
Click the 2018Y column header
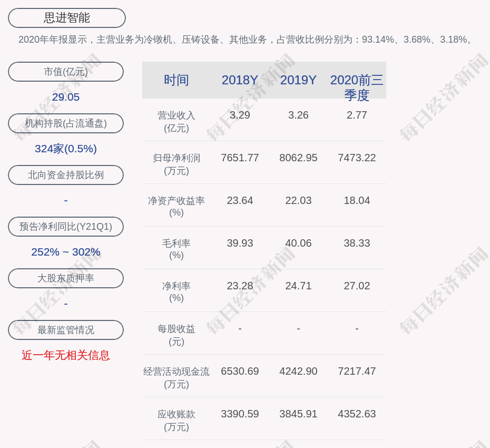(x=240, y=80)
